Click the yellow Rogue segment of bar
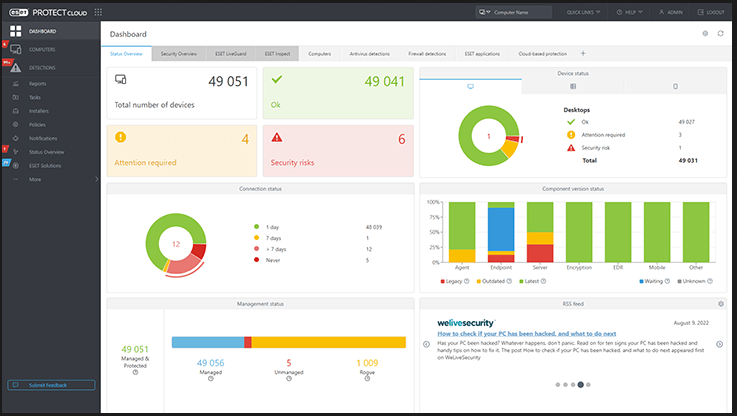The width and height of the screenshot is (737, 416). 329,342
